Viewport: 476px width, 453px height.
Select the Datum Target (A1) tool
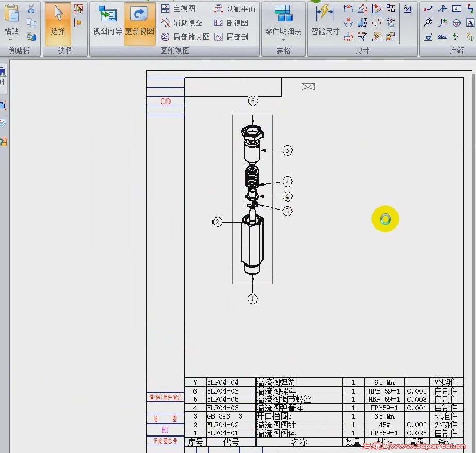point(456,23)
